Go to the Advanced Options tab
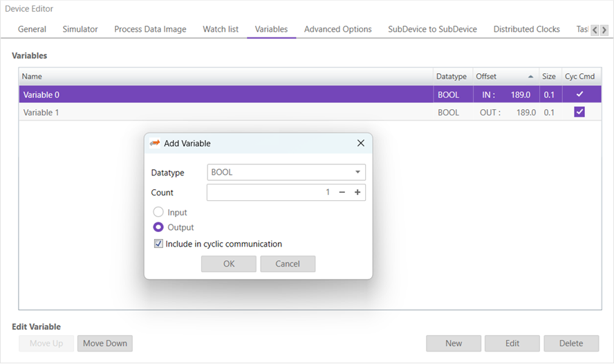The image size is (614, 364). pyautogui.click(x=337, y=29)
